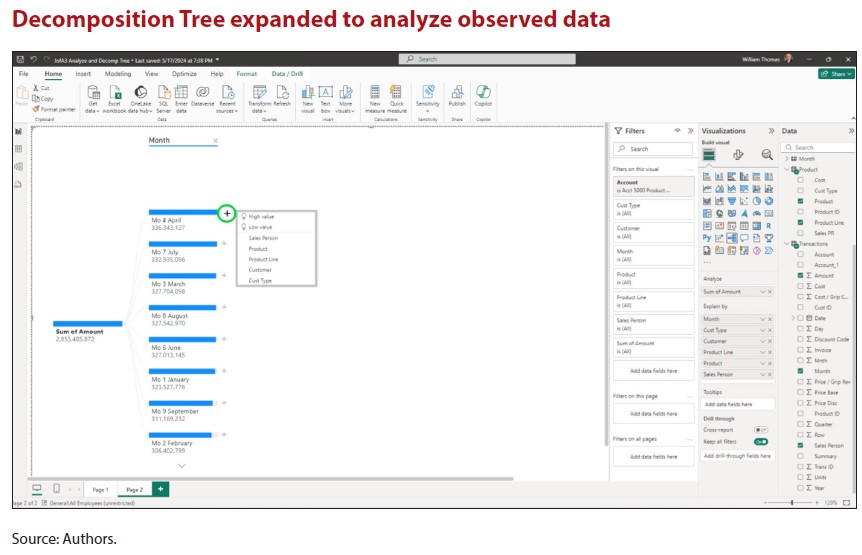Click the New visual icon
Image resolution: width=862 pixels, height=555 pixels.
308,92
